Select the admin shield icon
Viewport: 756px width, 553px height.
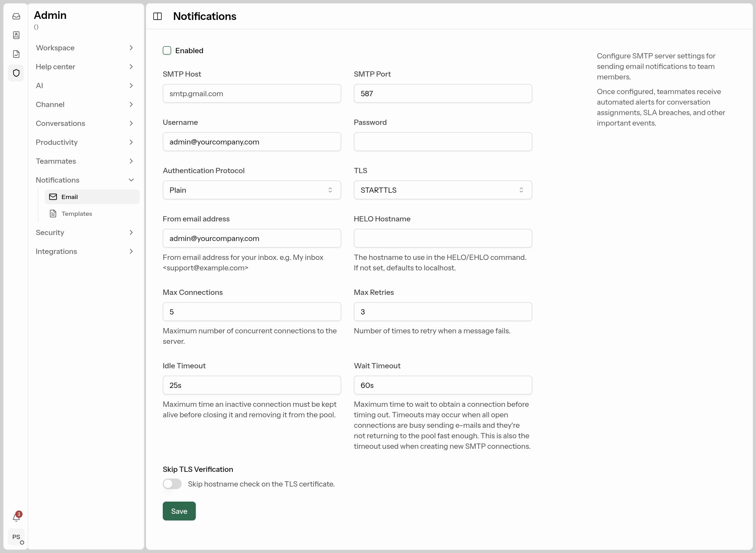(x=16, y=73)
